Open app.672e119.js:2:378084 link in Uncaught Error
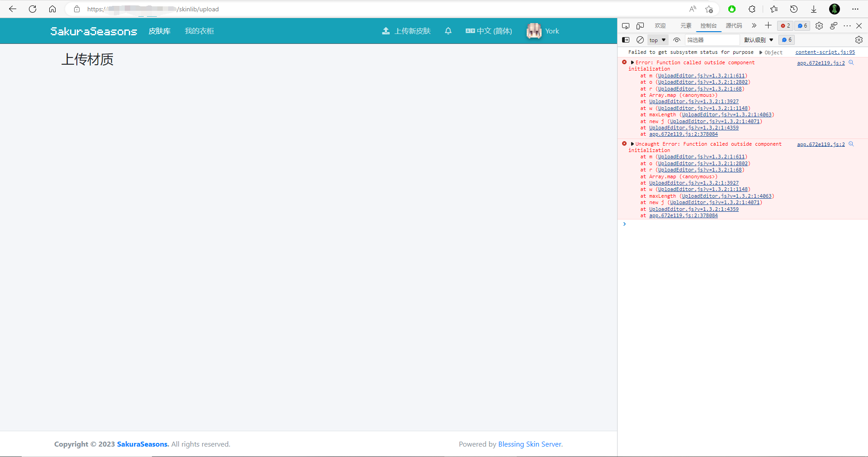Image resolution: width=868 pixels, height=457 pixels. click(x=684, y=216)
